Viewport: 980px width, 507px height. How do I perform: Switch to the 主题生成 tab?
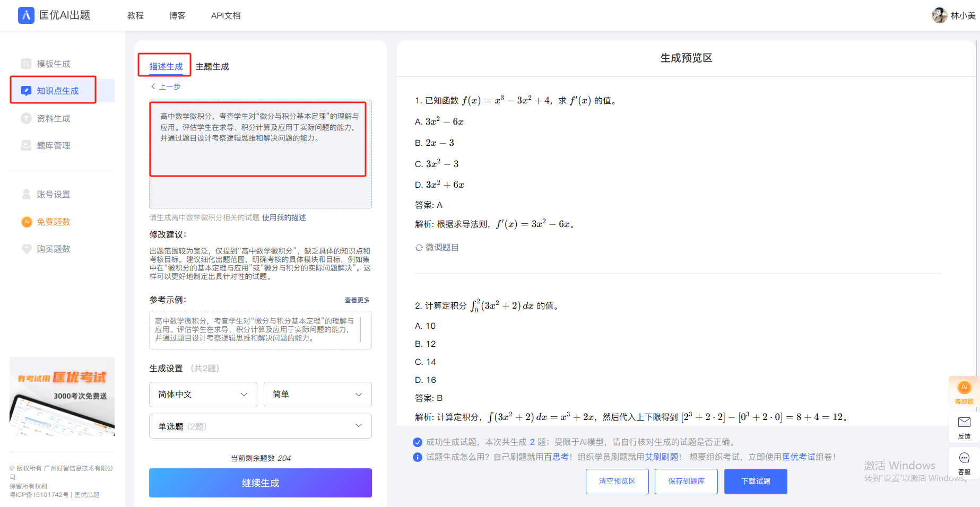click(212, 66)
